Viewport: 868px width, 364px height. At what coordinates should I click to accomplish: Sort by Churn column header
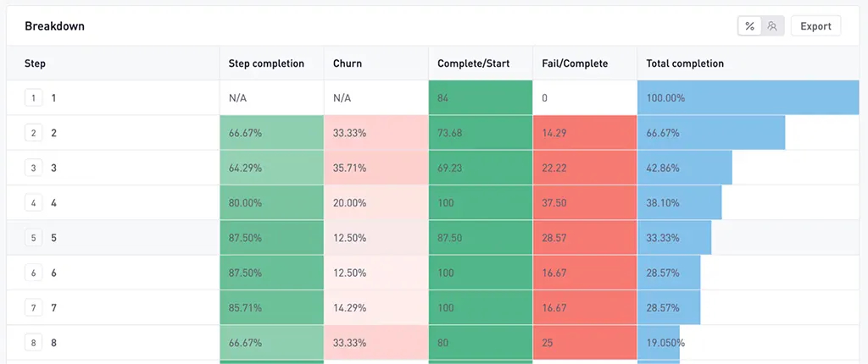point(348,63)
